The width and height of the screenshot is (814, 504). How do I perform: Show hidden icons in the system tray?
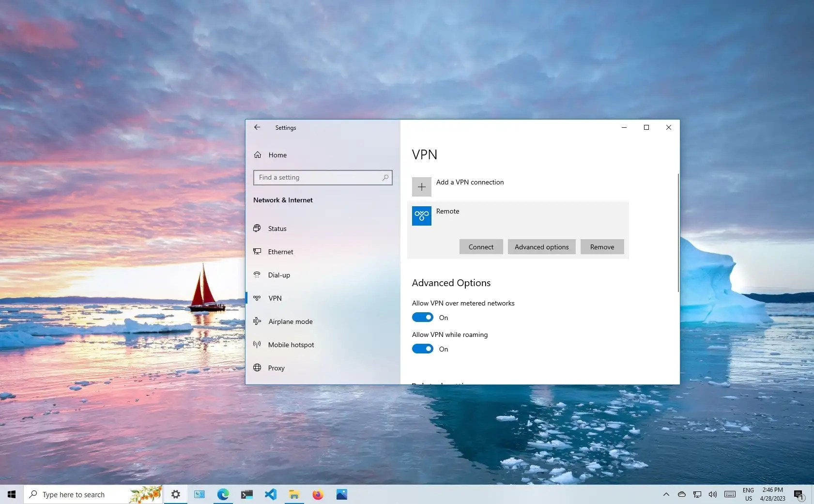pyautogui.click(x=666, y=494)
